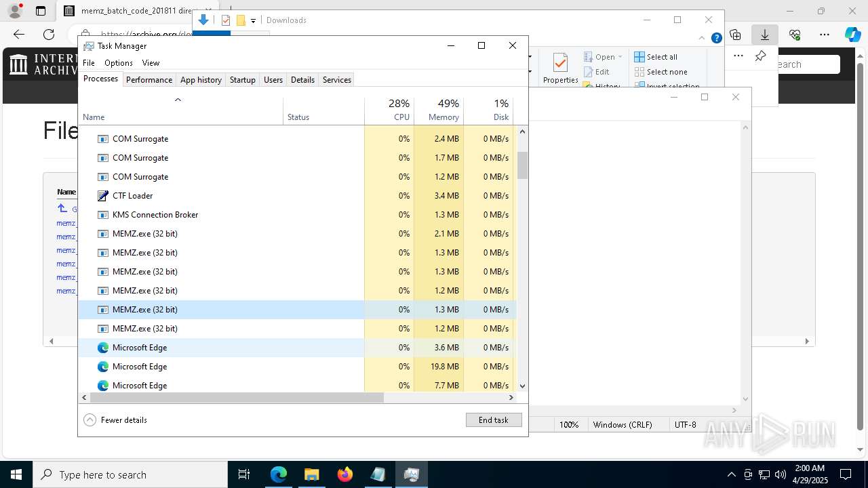This screenshot has height=488, width=868.
Task: Select the highlighted MEMZ.exe process row
Action: pyautogui.click(x=297, y=309)
